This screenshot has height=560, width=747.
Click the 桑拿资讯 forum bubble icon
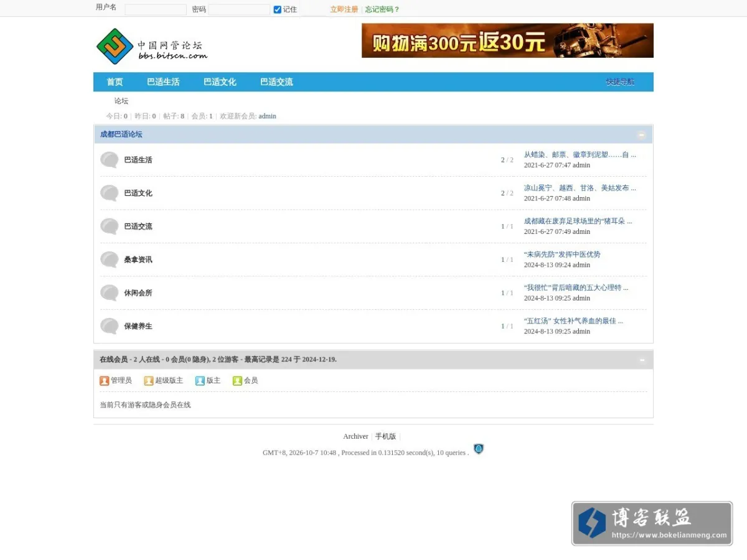coord(110,259)
